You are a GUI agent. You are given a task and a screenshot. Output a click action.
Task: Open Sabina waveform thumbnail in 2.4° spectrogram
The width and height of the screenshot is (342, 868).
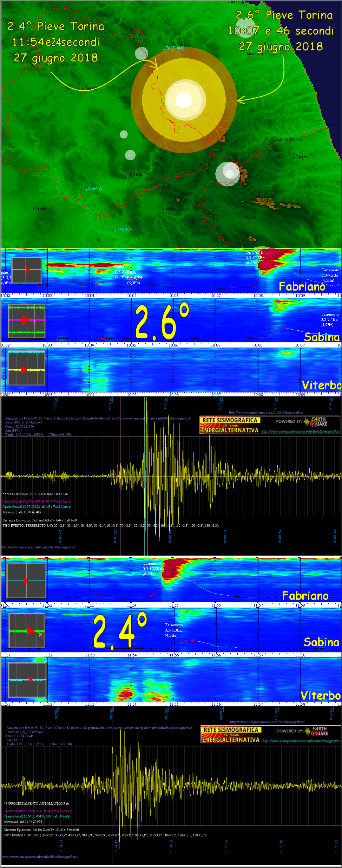point(27,630)
